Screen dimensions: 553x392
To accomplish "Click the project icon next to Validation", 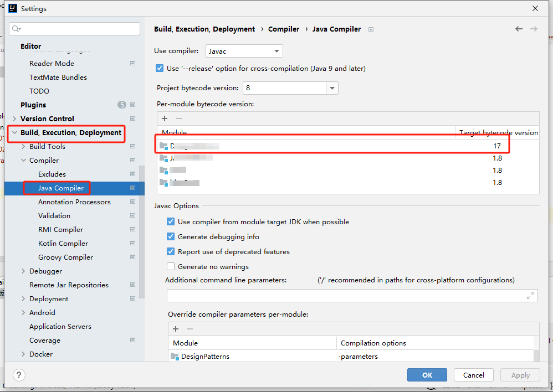I will click(132, 215).
